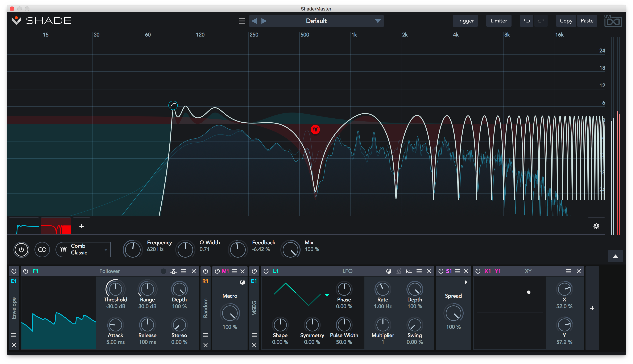
Task: Undo the last action
Action: click(x=526, y=21)
